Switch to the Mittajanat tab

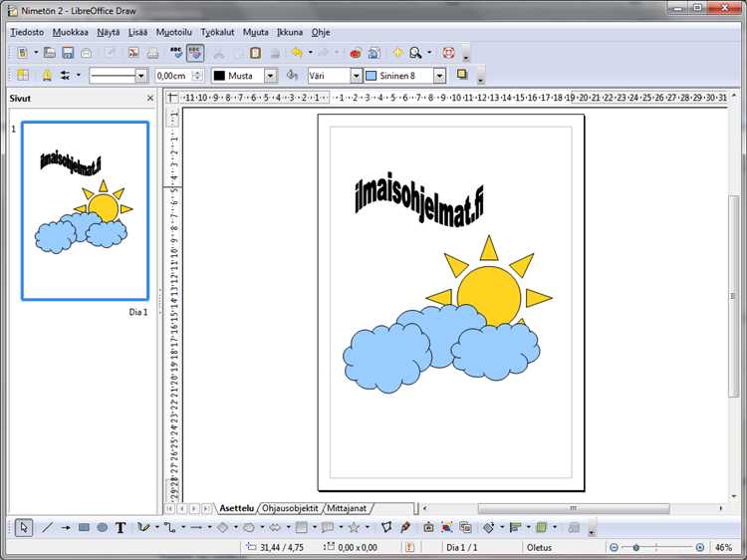click(x=347, y=508)
